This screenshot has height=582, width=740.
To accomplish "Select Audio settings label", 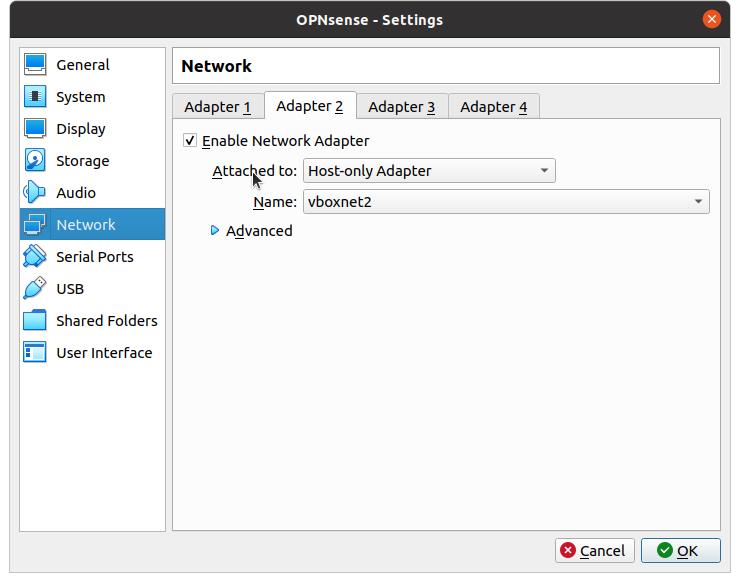I will 76,193.
